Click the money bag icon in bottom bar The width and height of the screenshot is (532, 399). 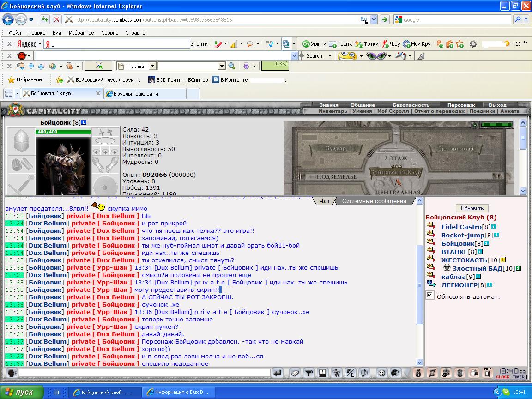tap(418, 373)
